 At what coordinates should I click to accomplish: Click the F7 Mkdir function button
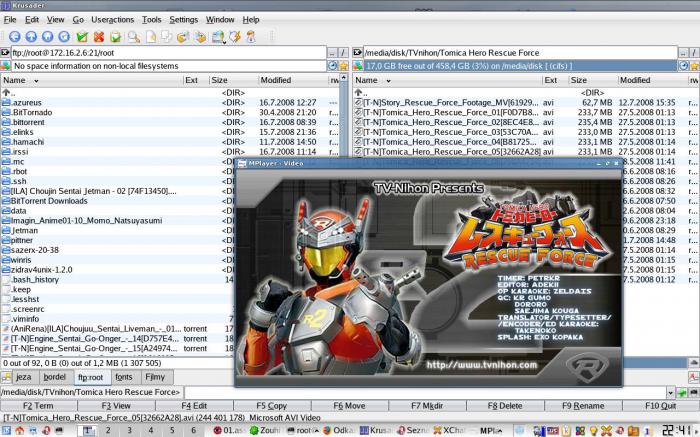pyautogui.click(x=427, y=406)
